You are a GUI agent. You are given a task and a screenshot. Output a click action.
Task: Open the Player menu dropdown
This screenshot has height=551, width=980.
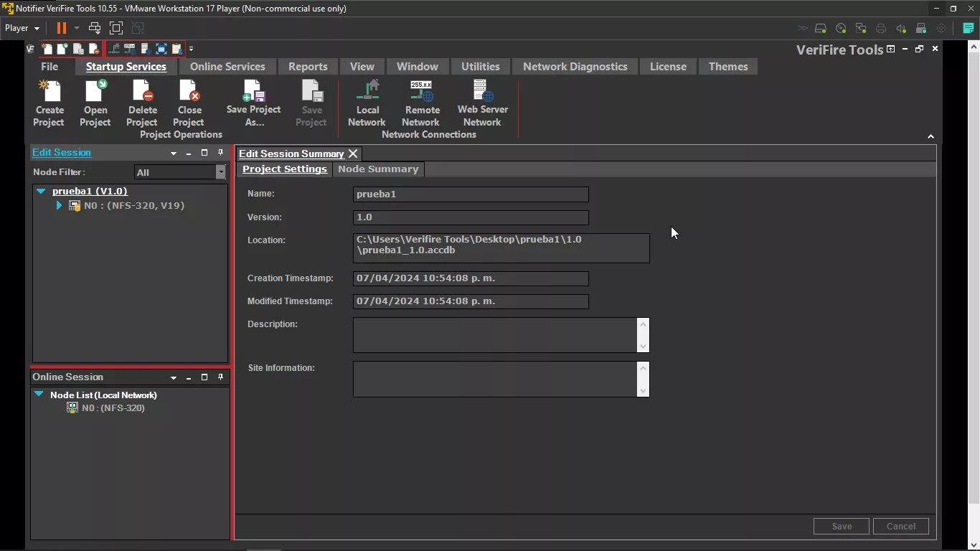click(22, 28)
